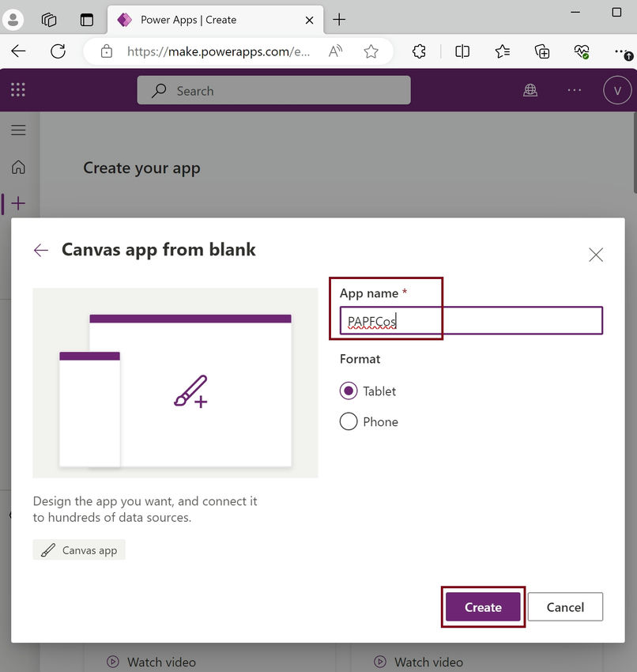The height and width of the screenshot is (672, 637).
Task: Click the right Watch video link
Action: click(x=419, y=662)
